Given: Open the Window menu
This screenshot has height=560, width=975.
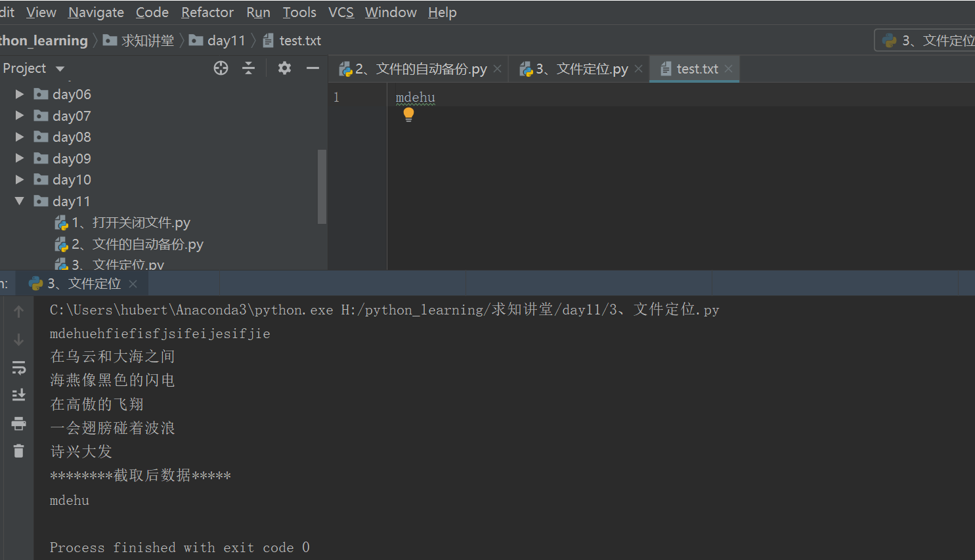Looking at the screenshot, I should point(391,12).
